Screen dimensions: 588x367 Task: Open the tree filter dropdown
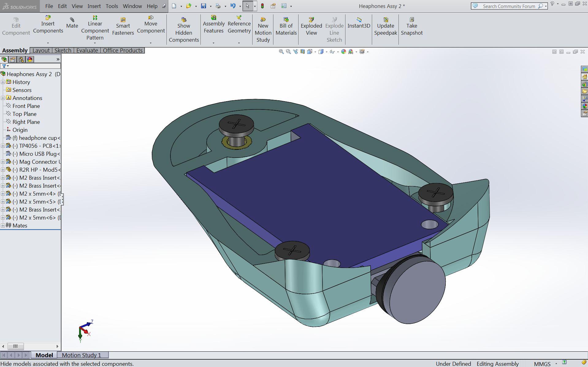(x=5, y=66)
